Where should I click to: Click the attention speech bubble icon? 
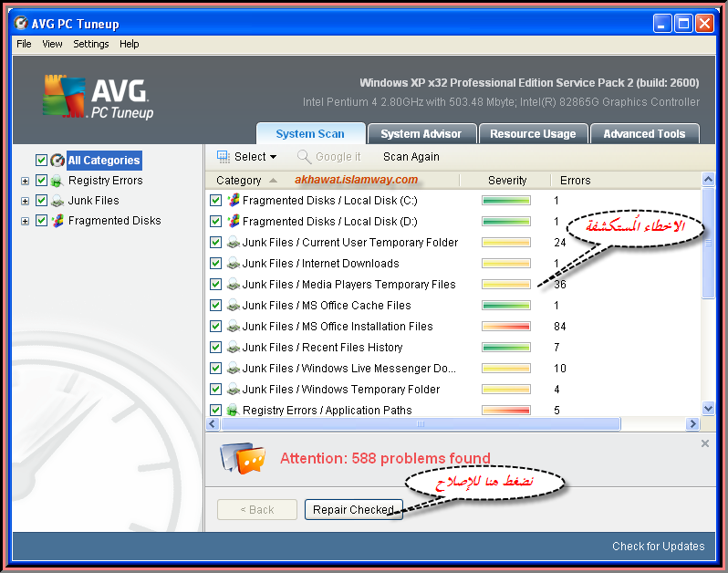243,458
